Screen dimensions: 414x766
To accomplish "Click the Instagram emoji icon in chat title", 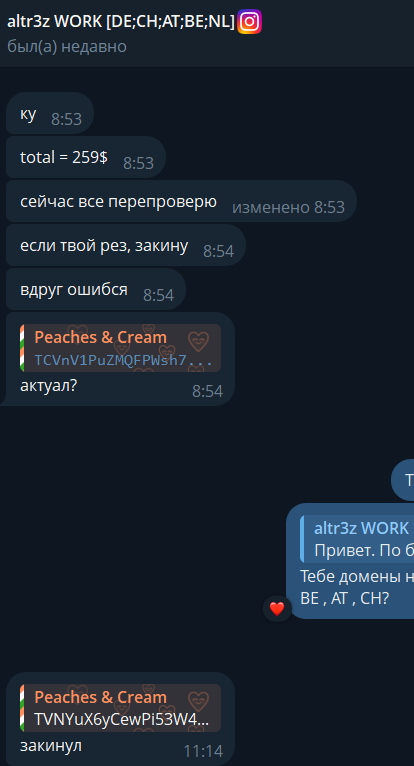I will (249, 22).
